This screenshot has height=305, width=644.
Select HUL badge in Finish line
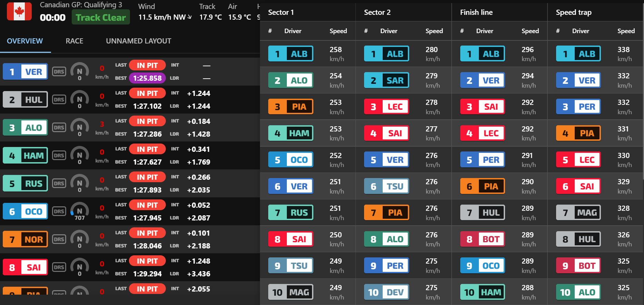coord(482,213)
